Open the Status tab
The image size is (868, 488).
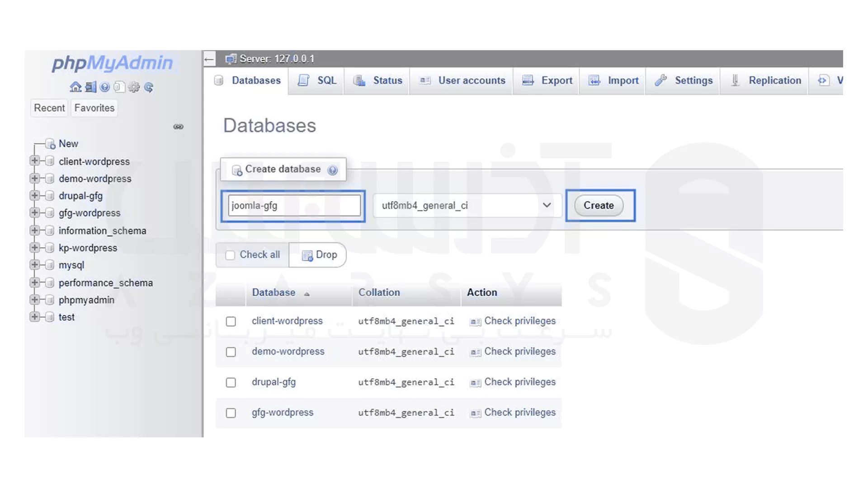(x=377, y=80)
